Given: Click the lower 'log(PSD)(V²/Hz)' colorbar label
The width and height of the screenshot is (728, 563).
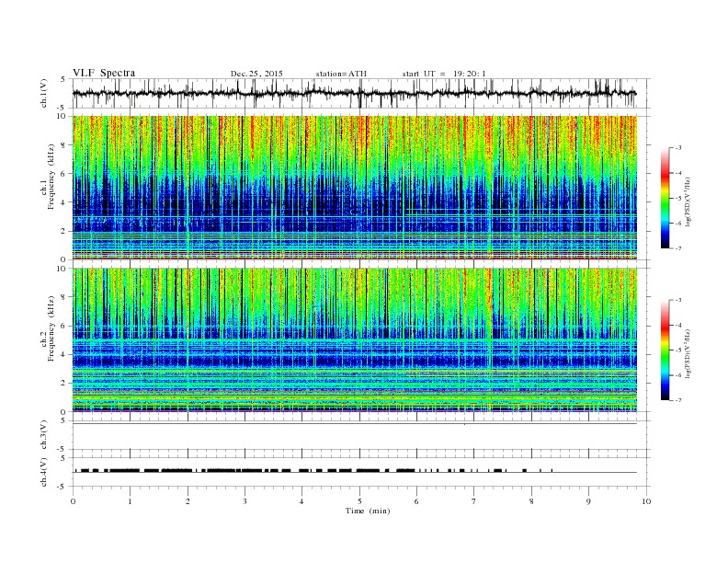Looking at the screenshot, I should 688,353.
